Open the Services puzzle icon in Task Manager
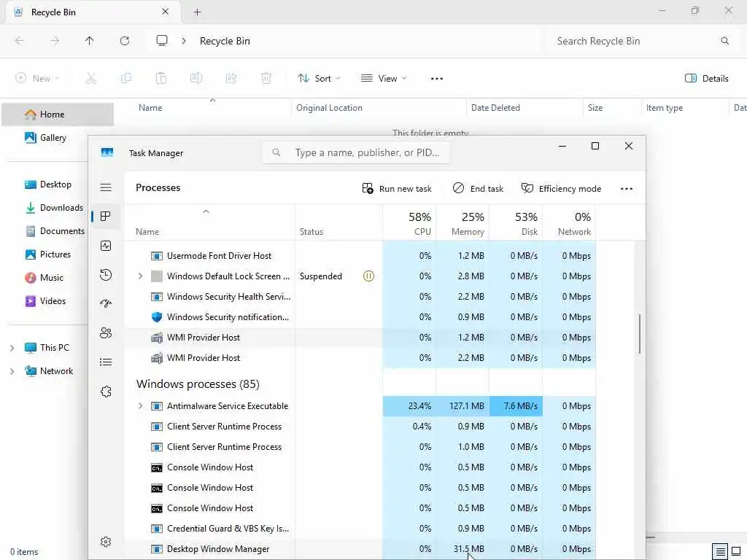The height and width of the screenshot is (560, 747). point(106,392)
